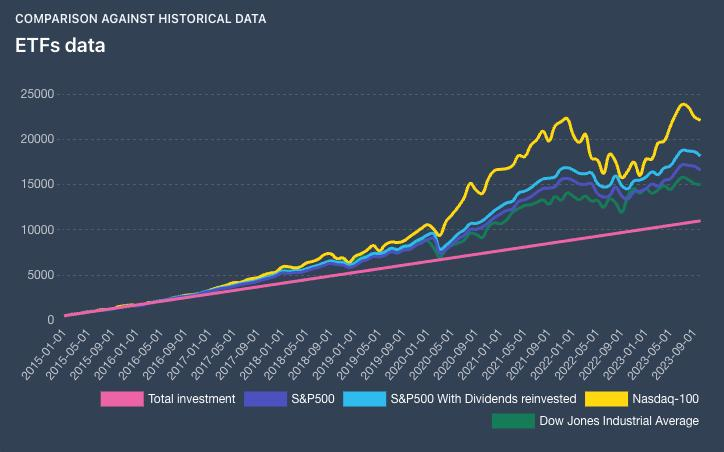Toggle the pink Total investment legend swatch

pyautogui.click(x=122, y=399)
